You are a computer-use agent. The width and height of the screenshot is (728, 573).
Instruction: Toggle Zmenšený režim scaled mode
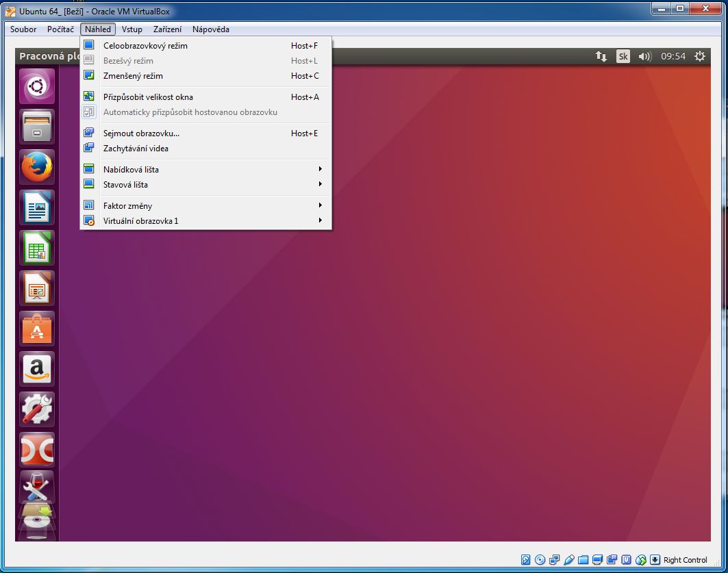click(x=205, y=75)
